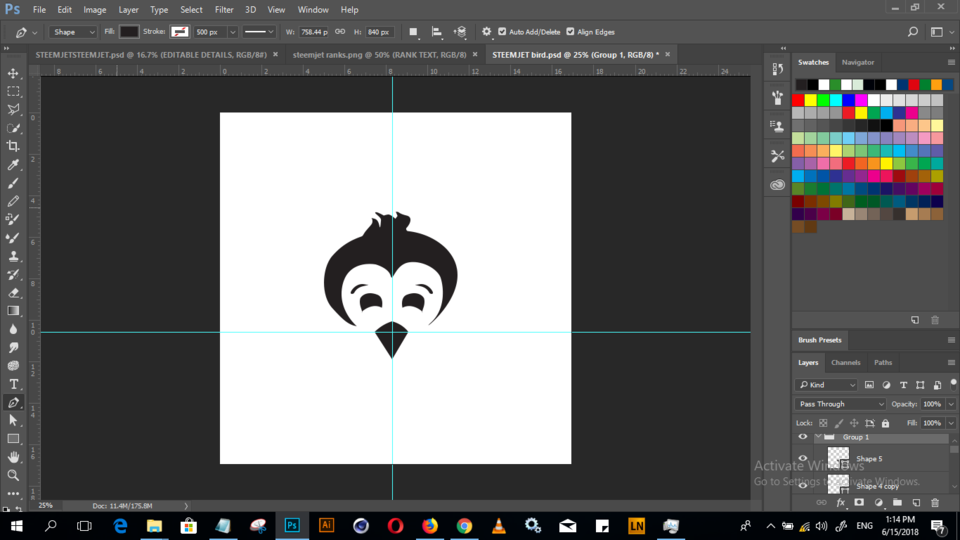The width and height of the screenshot is (960, 540).
Task: Collapse the Group 1 folder
Action: [818, 437]
